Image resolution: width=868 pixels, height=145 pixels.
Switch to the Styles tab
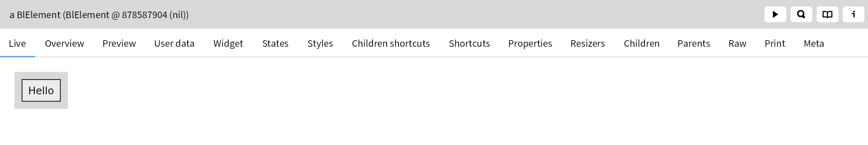pos(320,43)
